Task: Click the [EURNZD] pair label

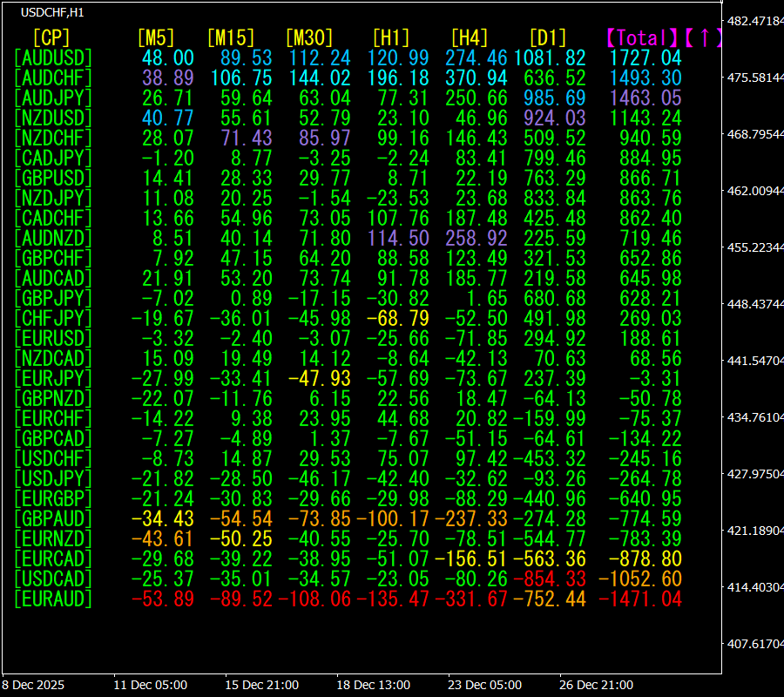Action: pos(53,538)
